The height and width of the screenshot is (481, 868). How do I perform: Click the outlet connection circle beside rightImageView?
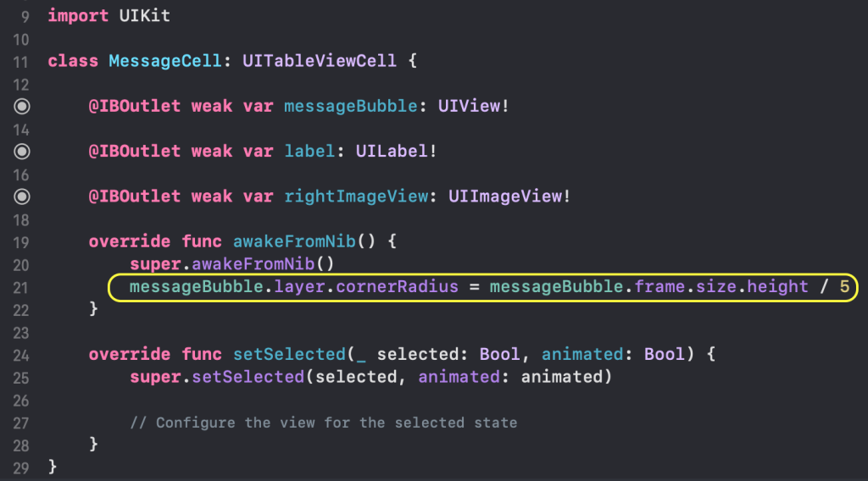click(22, 196)
